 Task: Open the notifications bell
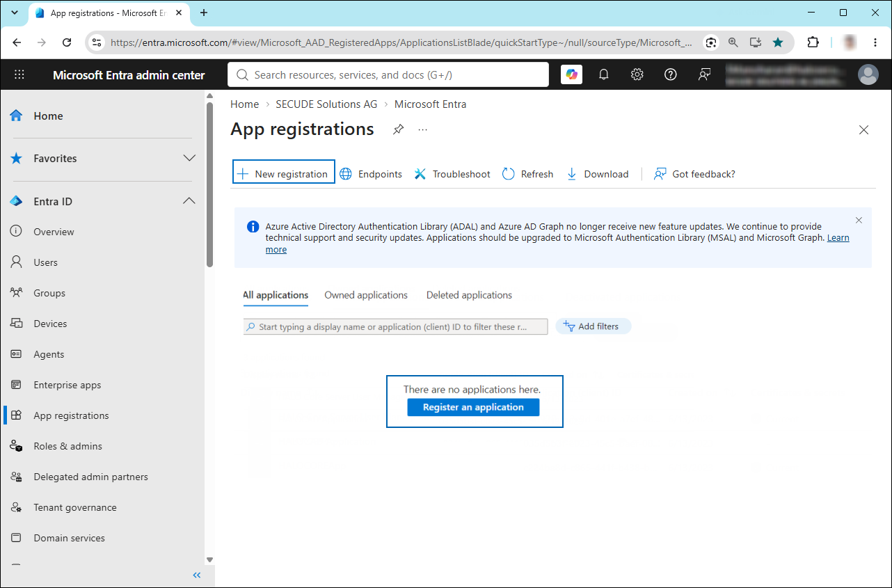[604, 74]
